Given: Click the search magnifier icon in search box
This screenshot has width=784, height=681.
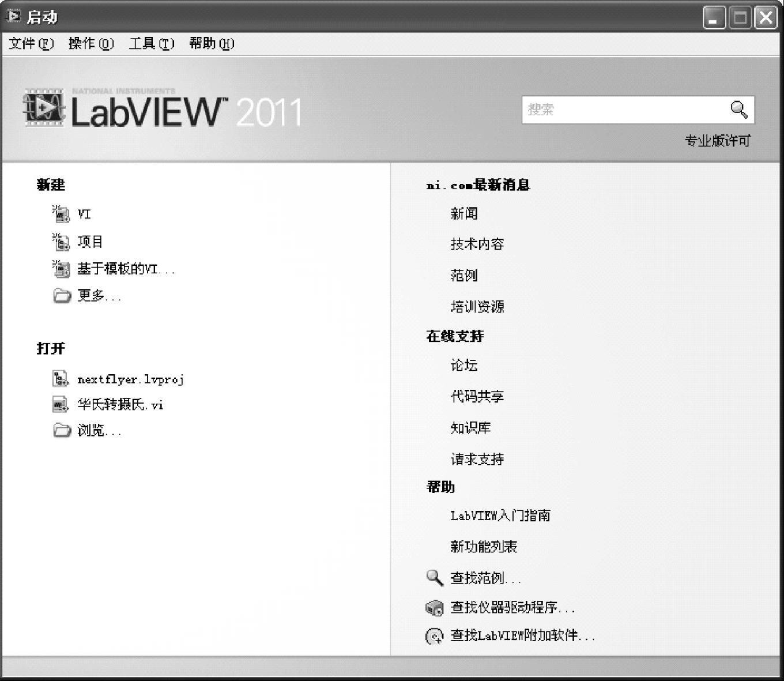Looking at the screenshot, I should click(x=739, y=109).
